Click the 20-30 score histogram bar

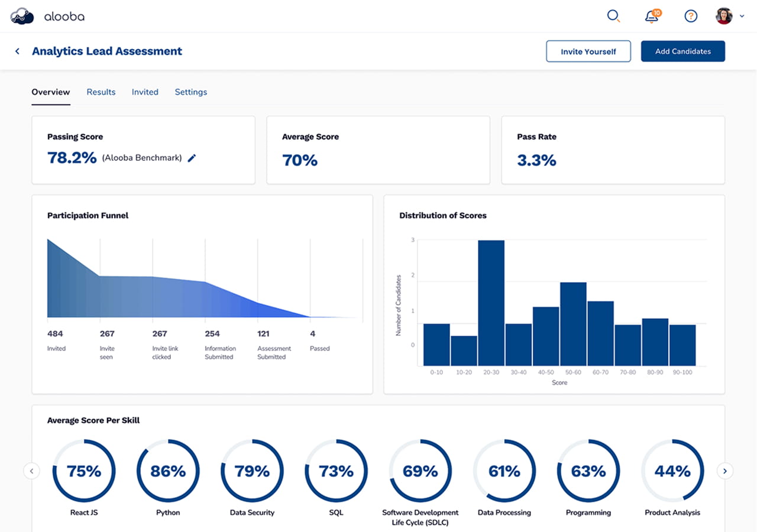pyautogui.click(x=491, y=303)
